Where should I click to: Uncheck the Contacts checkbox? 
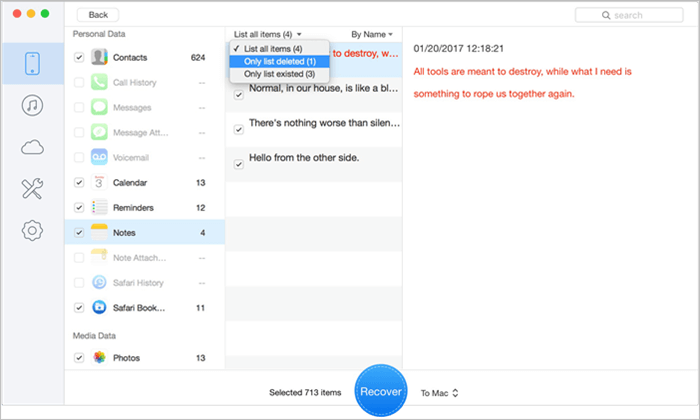coord(79,57)
